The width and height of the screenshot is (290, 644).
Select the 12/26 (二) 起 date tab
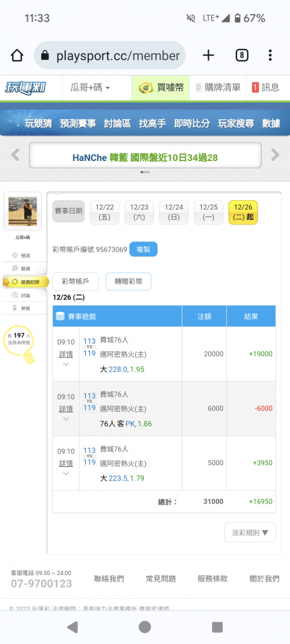243,213
